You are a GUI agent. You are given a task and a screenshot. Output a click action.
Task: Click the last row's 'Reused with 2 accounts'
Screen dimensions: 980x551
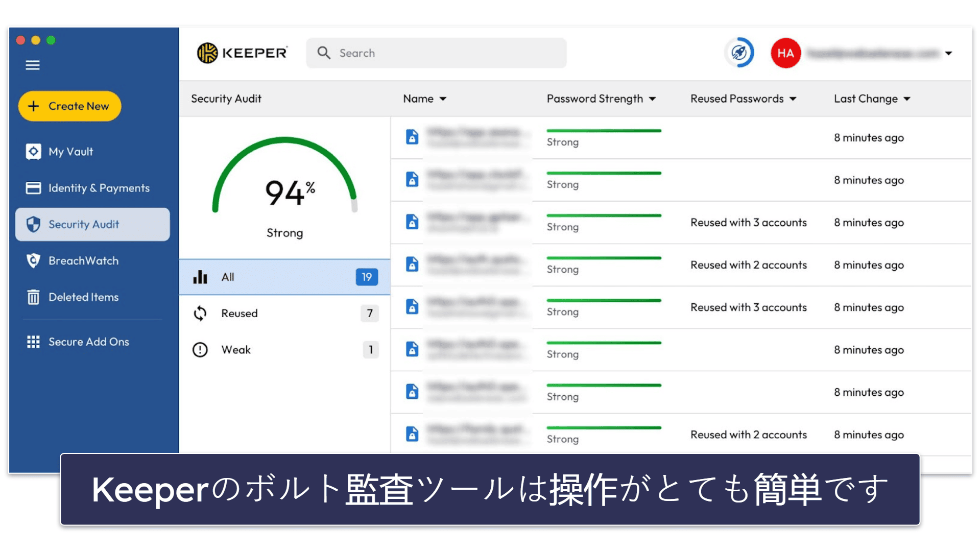point(748,435)
